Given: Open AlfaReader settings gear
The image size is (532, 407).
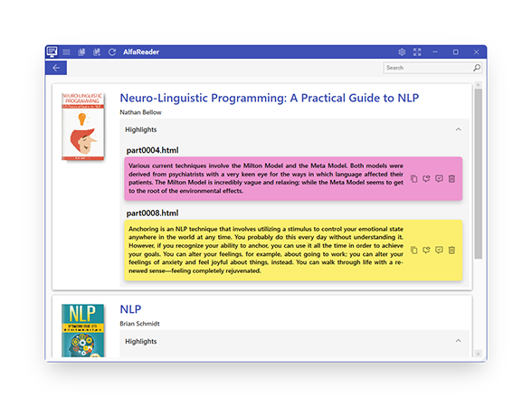Looking at the screenshot, I should point(402,52).
